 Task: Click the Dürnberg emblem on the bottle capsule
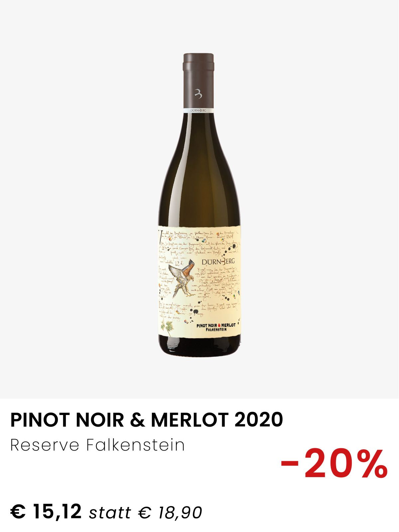pyautogui.click(x=198, y=94)
